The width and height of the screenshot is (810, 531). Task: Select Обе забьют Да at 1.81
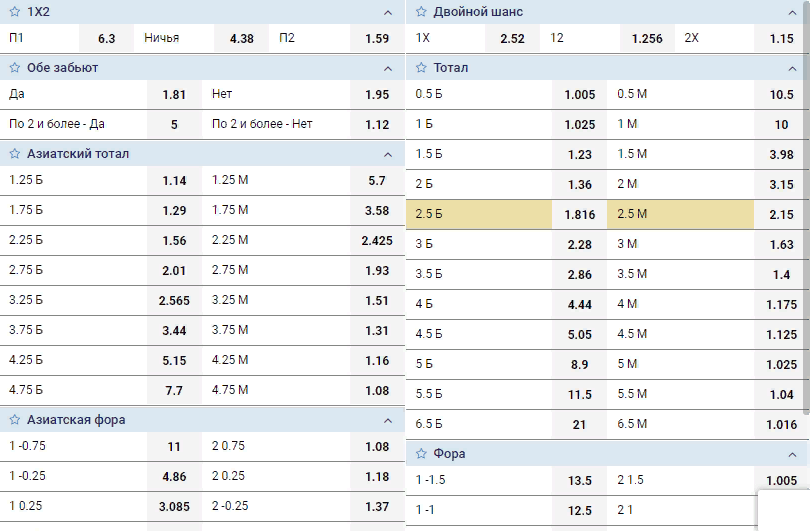[174, 95]
